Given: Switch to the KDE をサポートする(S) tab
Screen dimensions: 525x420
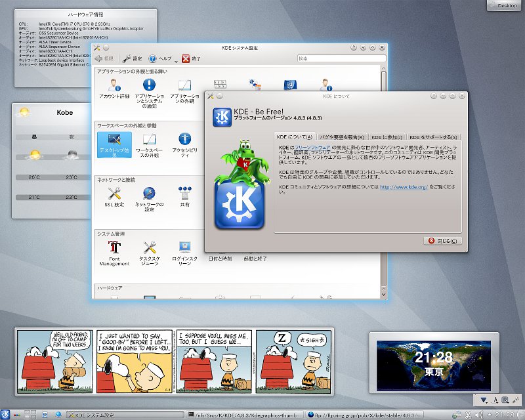Looking at the screenshot, I should coord(433,137).
